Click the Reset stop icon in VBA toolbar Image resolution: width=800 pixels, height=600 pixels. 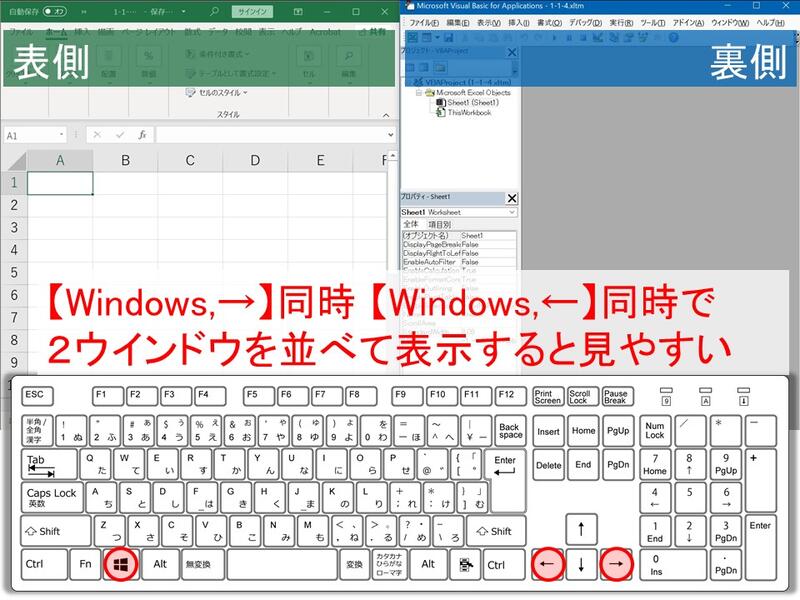tap(583, 38)
